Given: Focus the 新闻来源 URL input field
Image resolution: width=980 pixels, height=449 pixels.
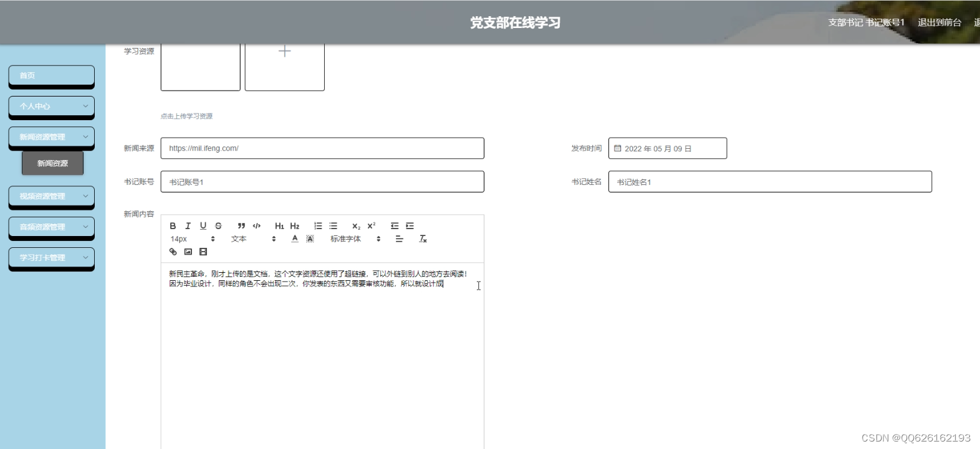Looking at the screenshot, I should (x=322, y=148).
